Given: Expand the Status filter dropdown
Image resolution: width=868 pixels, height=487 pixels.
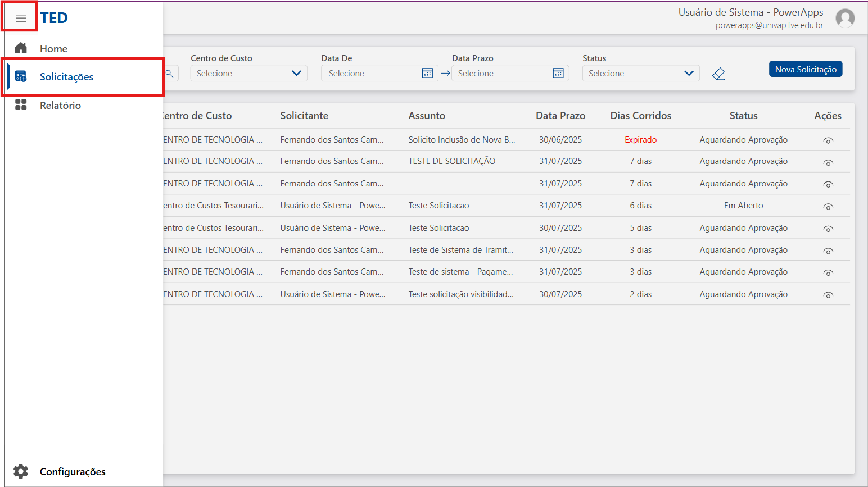Looking at the screenshot, I should coord(689,74).
